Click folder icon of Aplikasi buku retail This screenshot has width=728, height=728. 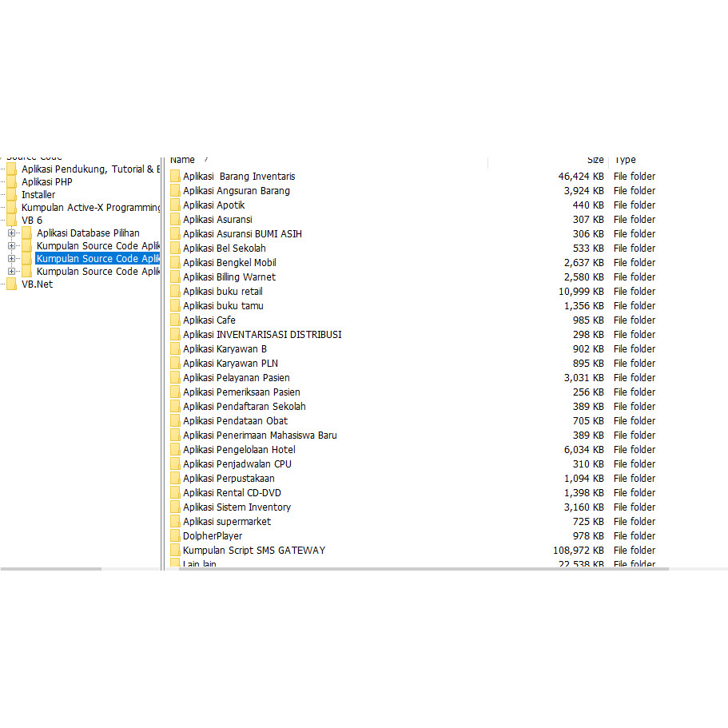pyautogui.click(x=175, y=291)
